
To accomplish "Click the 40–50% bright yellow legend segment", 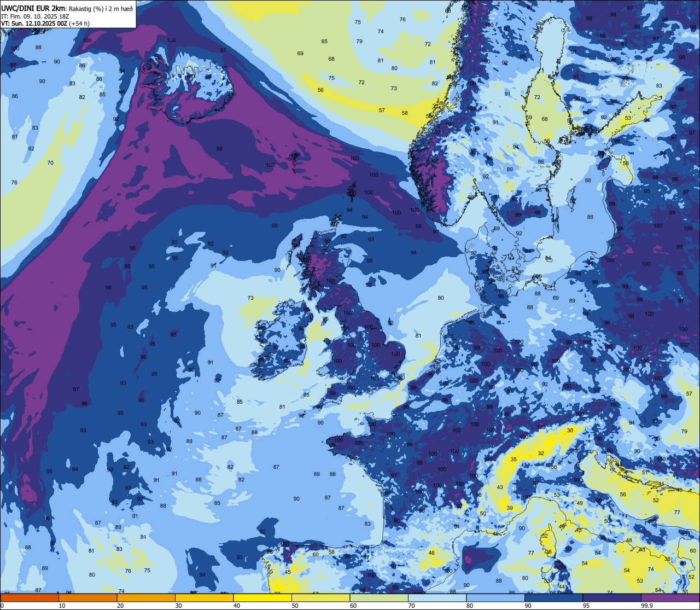I will (x=262, y=598).
